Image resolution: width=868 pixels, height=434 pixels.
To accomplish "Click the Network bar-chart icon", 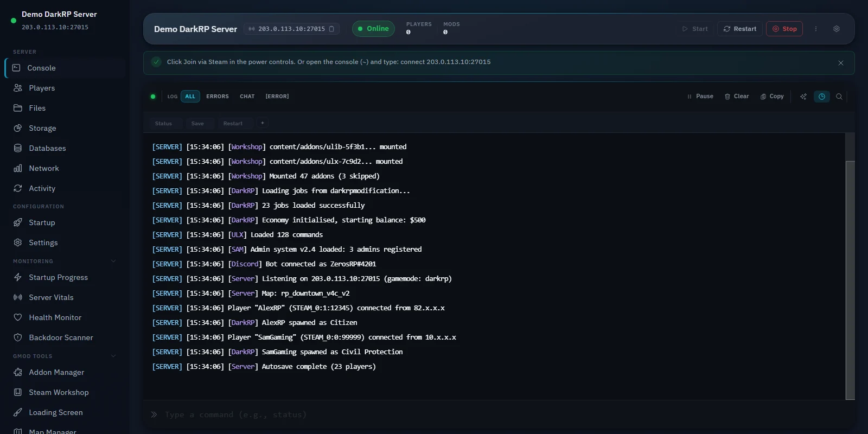I will (18, 168).
